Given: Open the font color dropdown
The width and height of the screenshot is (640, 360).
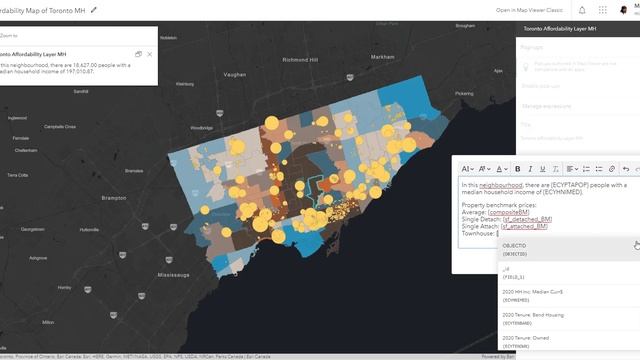Looking at the screenshot, I should (502, 169).
